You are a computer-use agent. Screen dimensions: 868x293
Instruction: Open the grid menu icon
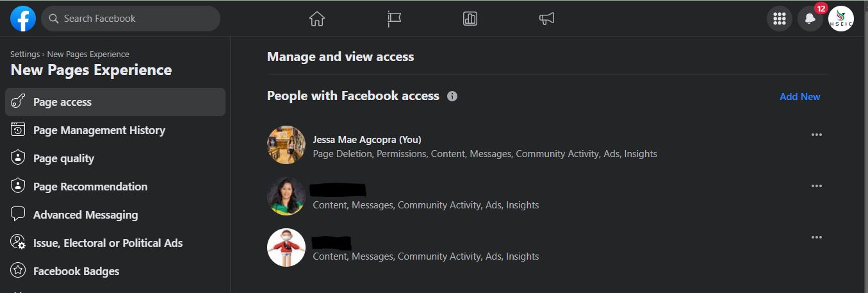click(x=780, y=19)
